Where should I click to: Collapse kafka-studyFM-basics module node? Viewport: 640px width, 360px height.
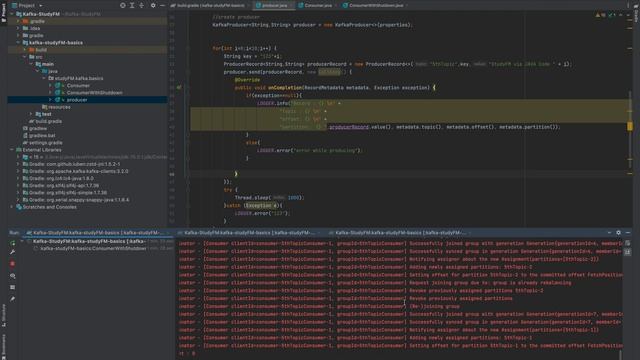pyautogui.click(x=18, y=42)
